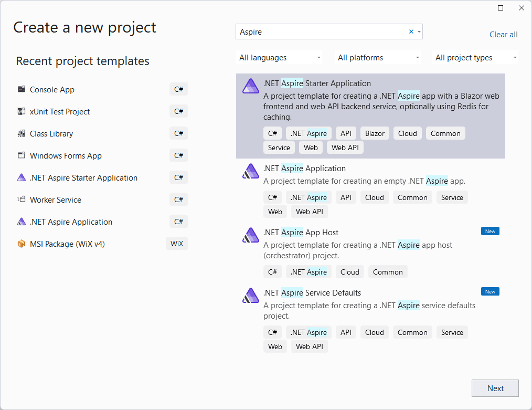Click the New badge on App Host

tap(490, 231)
